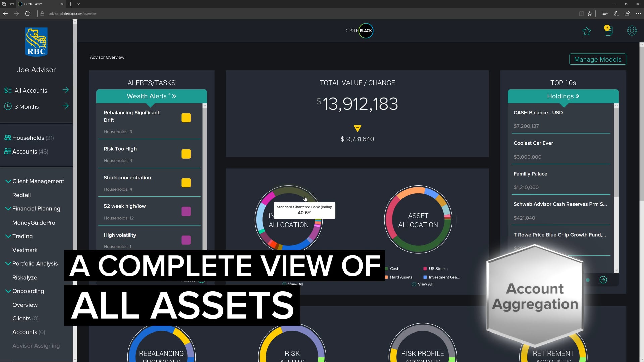Viewport: 644px width, 362px height.
Task: Select CASH Balance - USD holding row
Action: [561, 119]
